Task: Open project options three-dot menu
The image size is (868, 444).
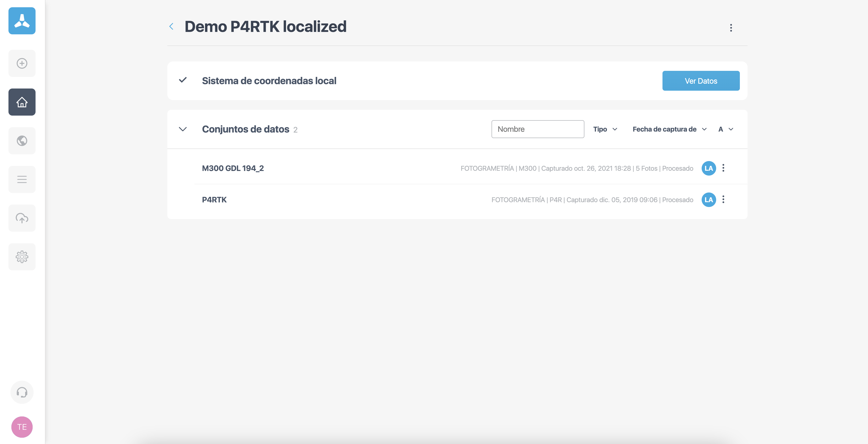Action: pyautogui.click(x=731, y=28)
